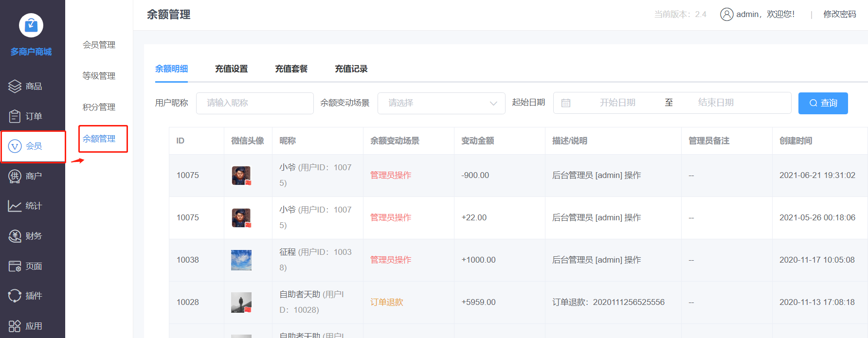Switch to the 充值记录 tab
The height and width of the screenshot is (338, 868).
(351, 69)
